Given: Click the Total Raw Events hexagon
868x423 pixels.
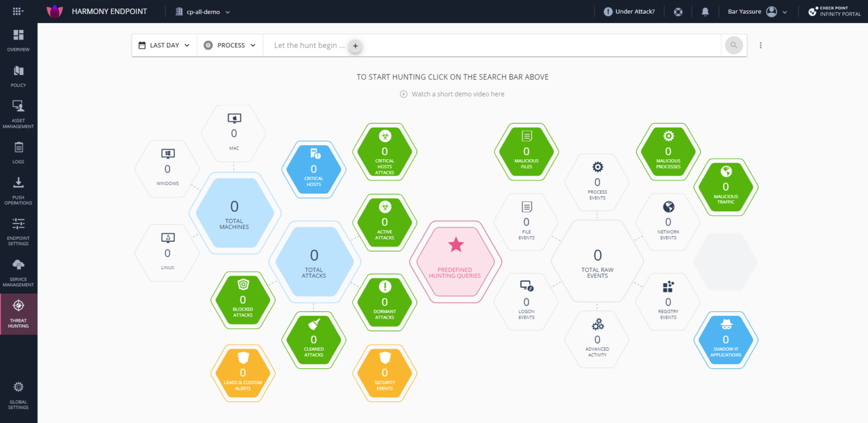Looking at the screenshot, I should [x=597, y=260].
